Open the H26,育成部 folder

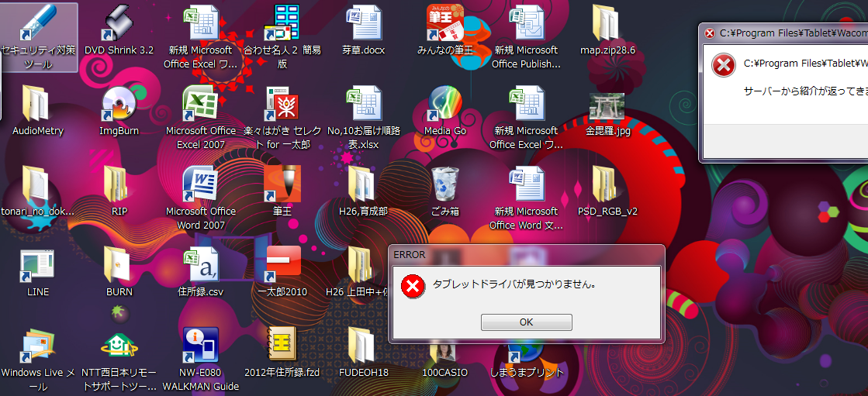point(364,191)
